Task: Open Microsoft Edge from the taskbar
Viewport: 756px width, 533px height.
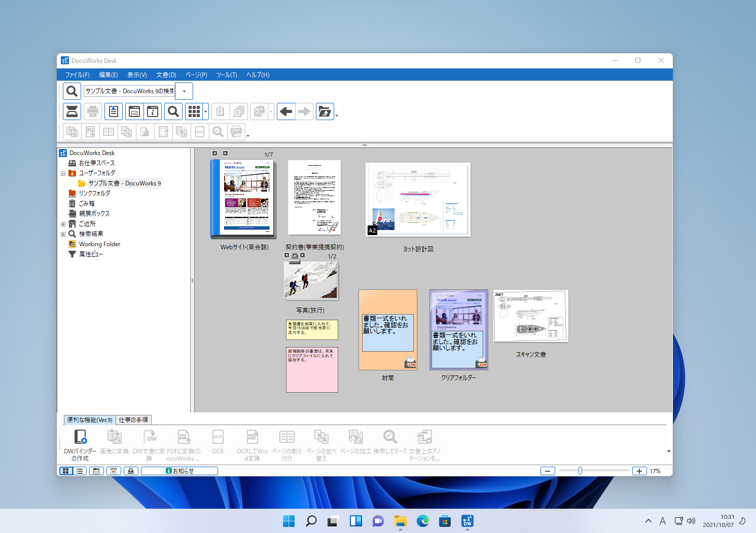Action: (423, 521)
